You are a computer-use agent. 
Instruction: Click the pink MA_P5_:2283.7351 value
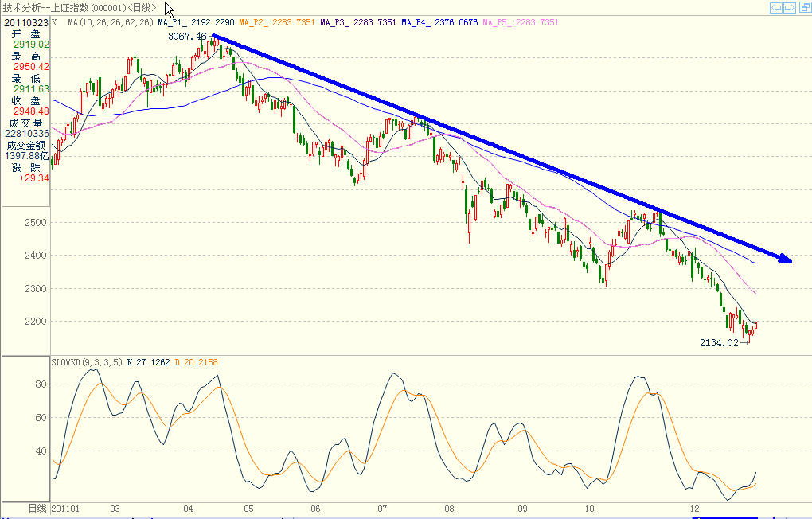click(x=521, y=23)
